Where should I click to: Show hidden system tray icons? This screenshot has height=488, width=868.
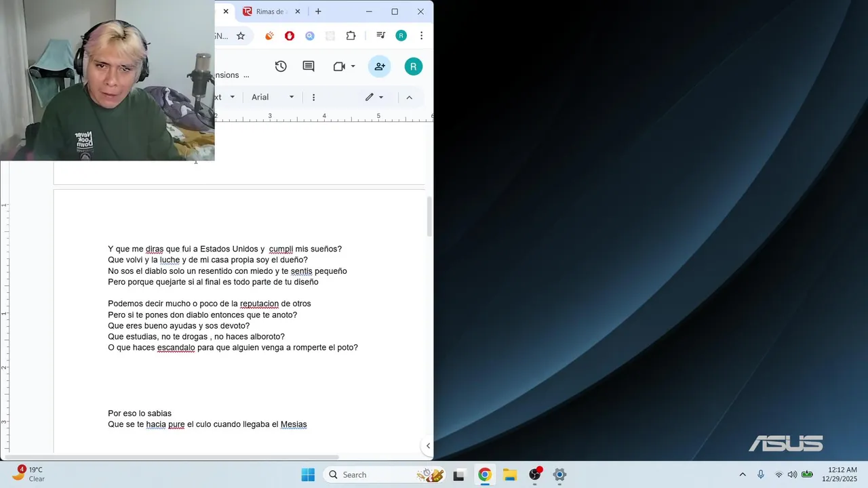743,474
